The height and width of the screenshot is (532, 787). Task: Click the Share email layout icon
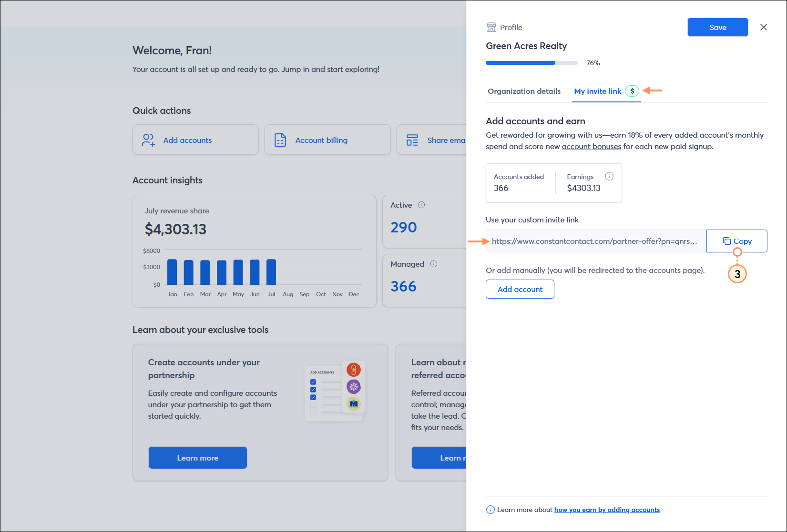(412, 140)
